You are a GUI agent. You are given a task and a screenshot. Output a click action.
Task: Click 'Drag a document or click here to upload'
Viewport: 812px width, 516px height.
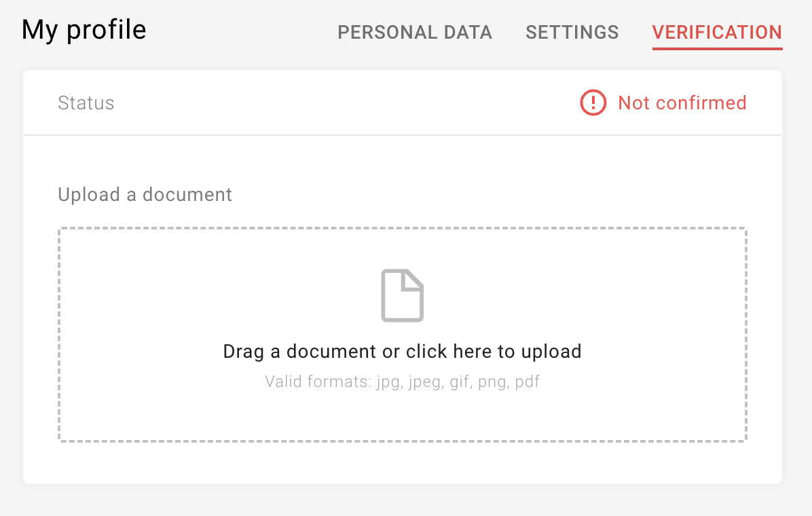[403, 351]
